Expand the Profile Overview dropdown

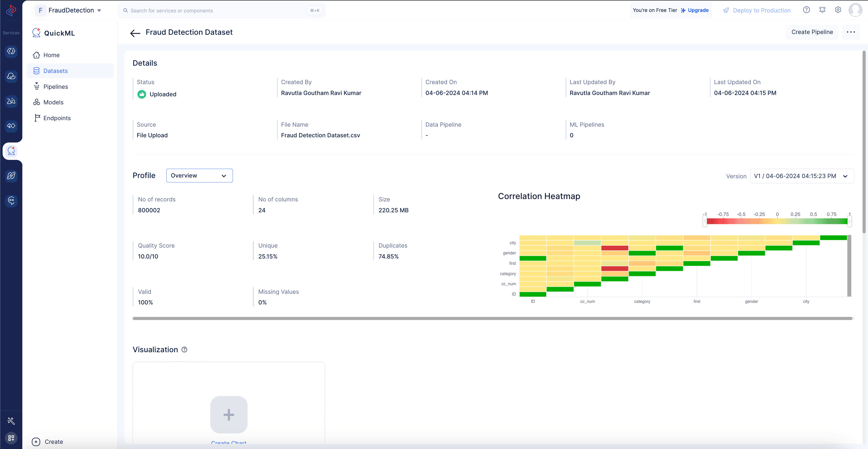tap(199, 175)
